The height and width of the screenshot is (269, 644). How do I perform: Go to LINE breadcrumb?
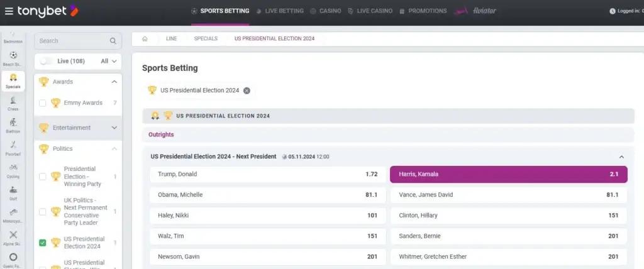(171, 38)
